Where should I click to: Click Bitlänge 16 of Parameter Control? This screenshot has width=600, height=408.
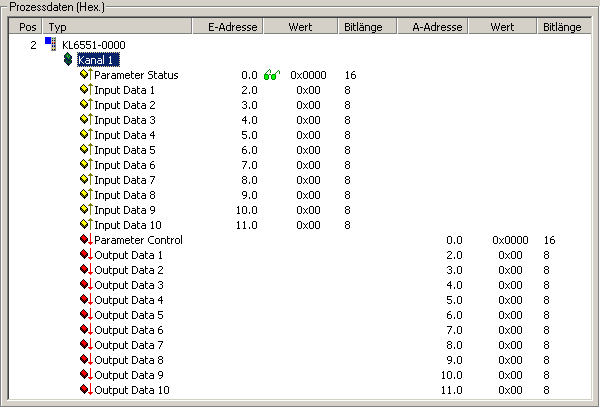tap(549, 240)
